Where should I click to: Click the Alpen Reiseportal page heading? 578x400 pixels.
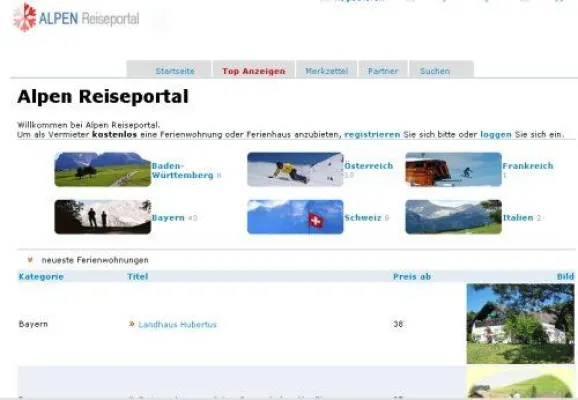coord(103,97)
